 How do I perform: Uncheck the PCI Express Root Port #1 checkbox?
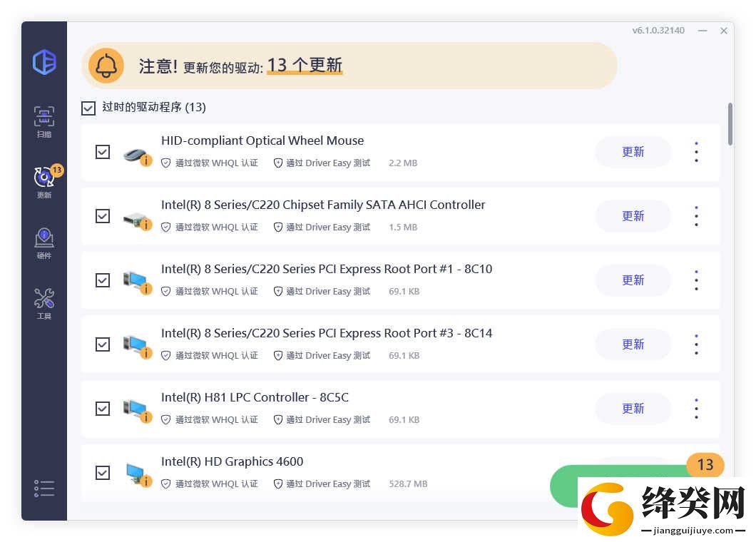pyautogui.click(x=103, y=280)
